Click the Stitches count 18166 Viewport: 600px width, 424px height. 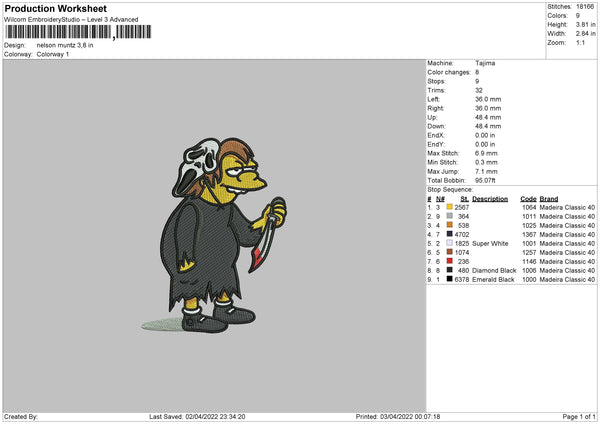click(x=585, y=7)
